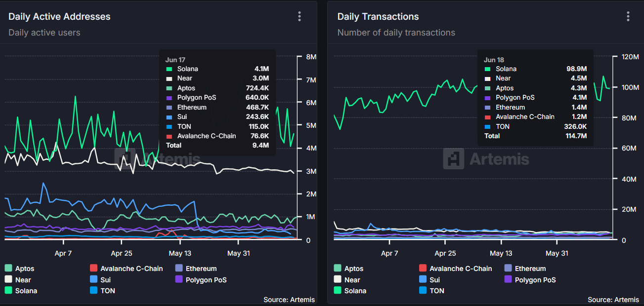Click Aptos 724.4K value in tooltip
The width and height of the screenshot is (644, 306).
tap(258, 88)
